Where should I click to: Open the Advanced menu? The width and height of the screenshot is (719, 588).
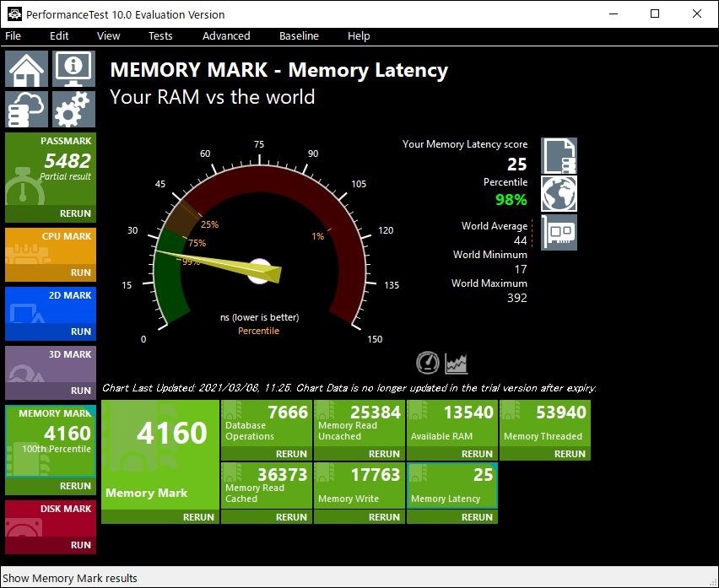(x=226, y=35)
